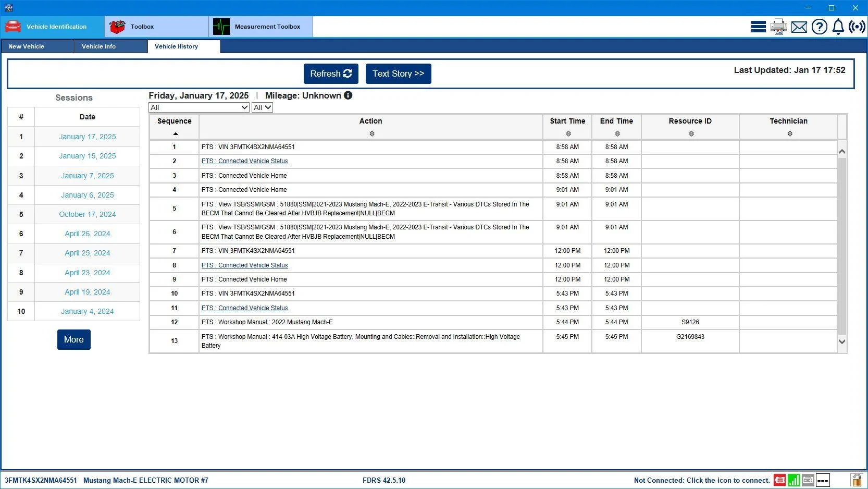The height and width of the screenshot is (489, 868).
Task: Click Resource ID value G2169843
Action: (690, 337)
